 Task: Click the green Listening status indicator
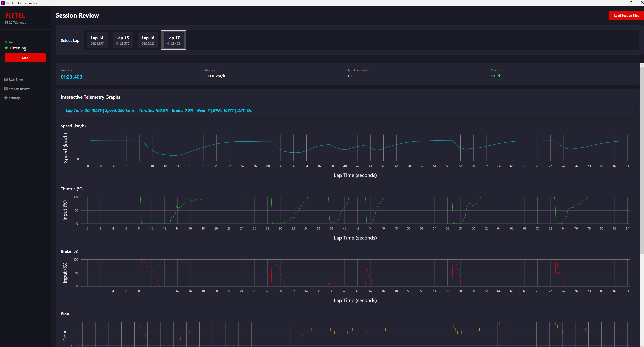click(6, 48)
